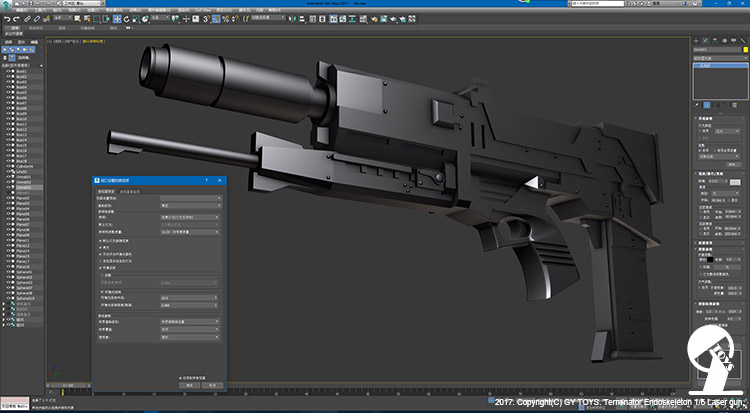Enable the Shadows checkbox in dialog
This screenshot has width=750, height=413.
coord(102,275)
